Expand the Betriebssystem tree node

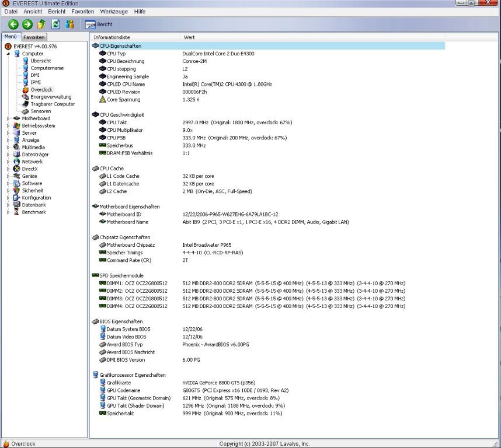(x=8, y=126)
